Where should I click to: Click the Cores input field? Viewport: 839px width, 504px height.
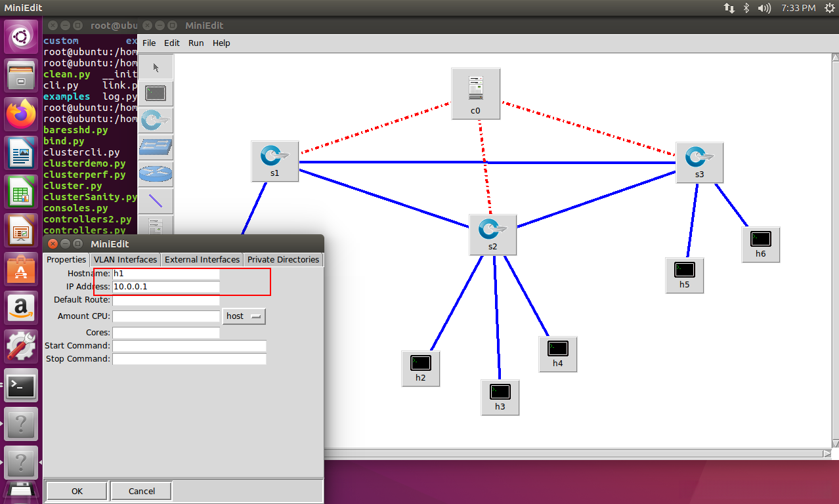pos(166,333)
